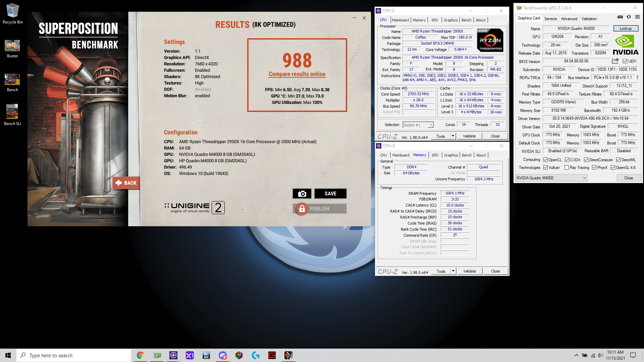Open the GPU selection dropdown in GPU-Z

[551, 178]
